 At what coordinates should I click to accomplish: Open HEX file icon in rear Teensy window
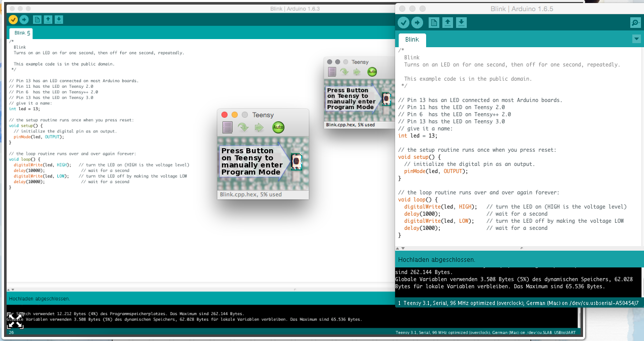coord(332,72)
